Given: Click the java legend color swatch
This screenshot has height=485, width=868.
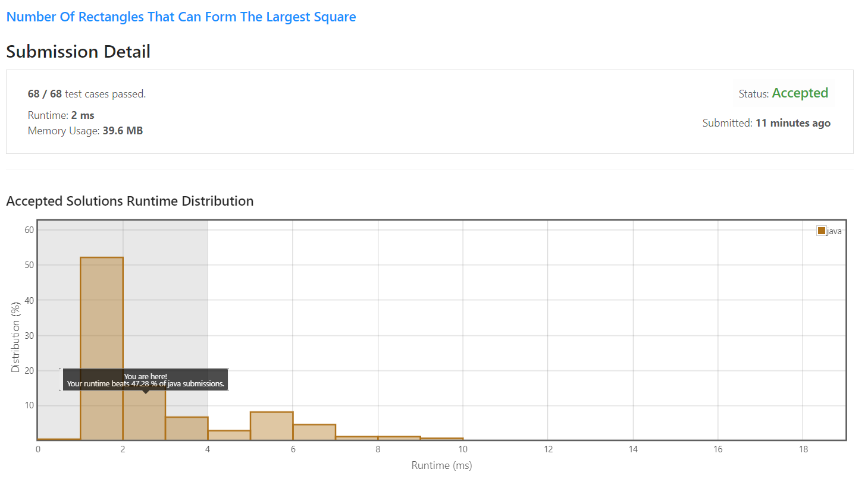Looking at the screenshot, I should click(x=822, y=231).
